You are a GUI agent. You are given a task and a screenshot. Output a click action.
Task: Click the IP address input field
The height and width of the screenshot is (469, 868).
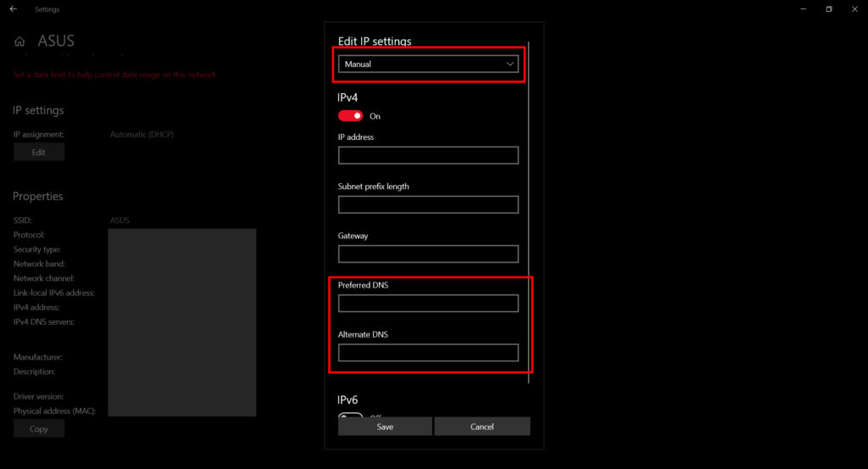tap(427, 155)
